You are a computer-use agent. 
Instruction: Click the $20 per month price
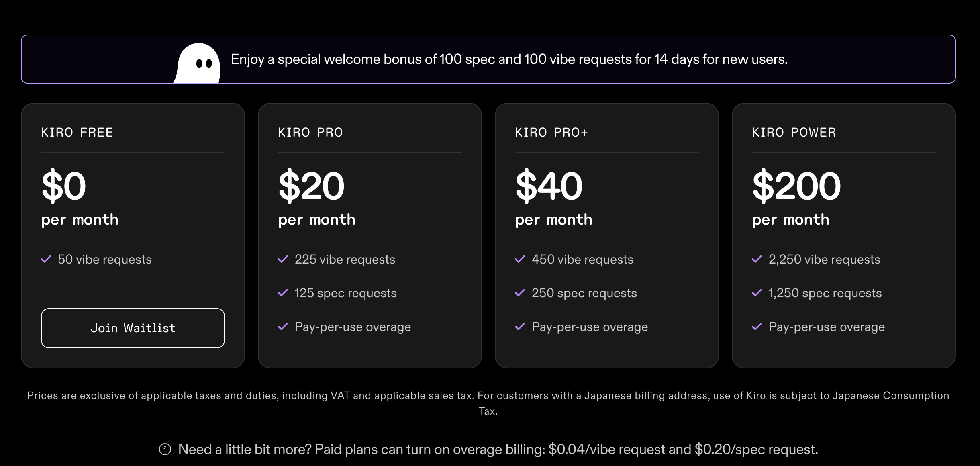pyautogui.click(x=312, y=186)
